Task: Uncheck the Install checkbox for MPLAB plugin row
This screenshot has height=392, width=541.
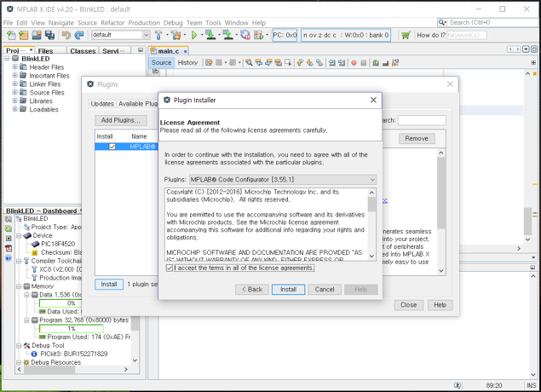Action: pyautogui.click(x=112, y=147)
